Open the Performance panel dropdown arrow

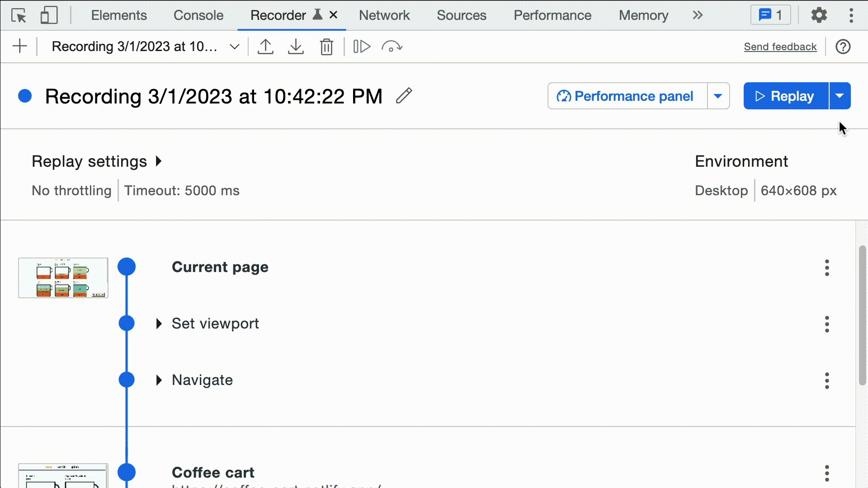718,96
